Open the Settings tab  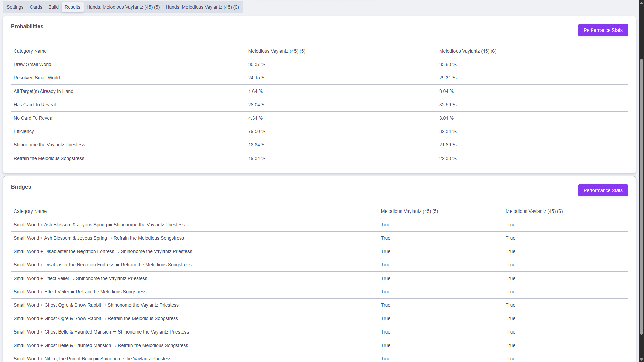15,7
